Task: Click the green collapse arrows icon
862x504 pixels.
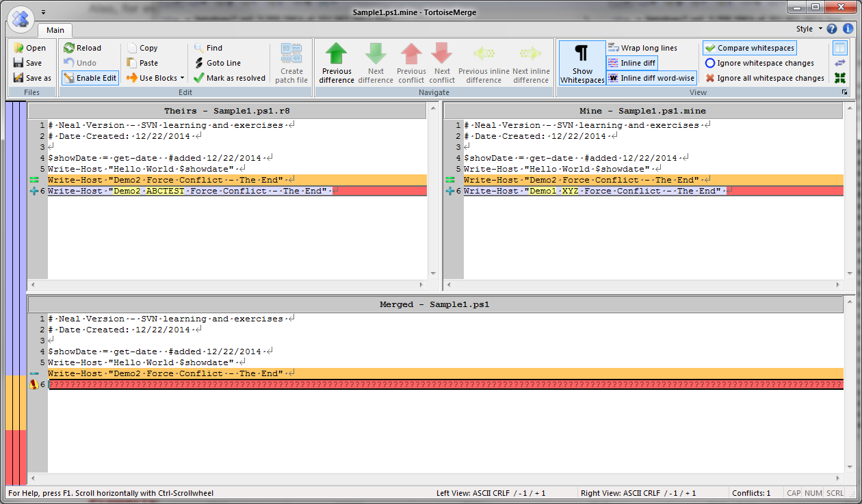Action: [x=840, y=78]
